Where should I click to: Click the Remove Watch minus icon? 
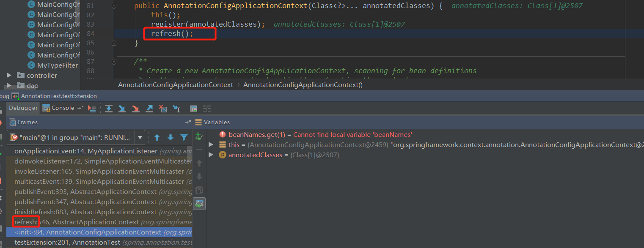[x=199, y=149]
